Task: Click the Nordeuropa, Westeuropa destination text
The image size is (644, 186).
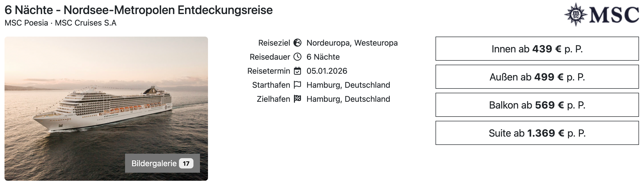Action: point(352,43)
